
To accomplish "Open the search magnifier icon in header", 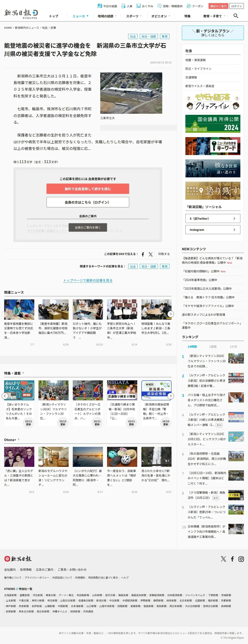I will (235, 16).
